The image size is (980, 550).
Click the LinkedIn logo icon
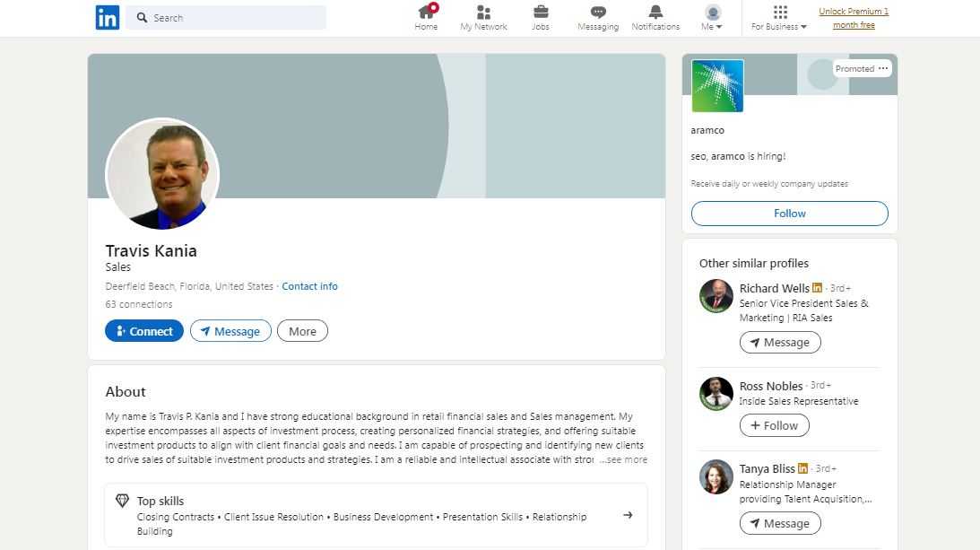[107, 17]
